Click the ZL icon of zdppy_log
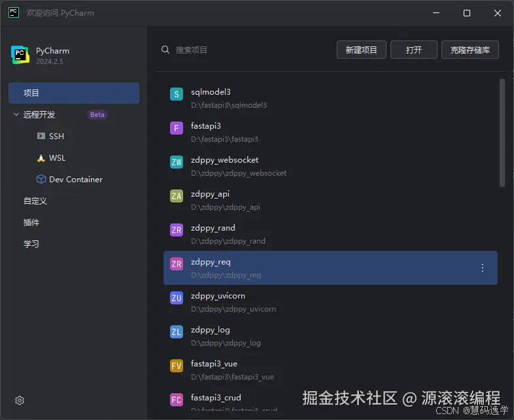The height and width of the screenshot is (420, 514). point(177,332)
